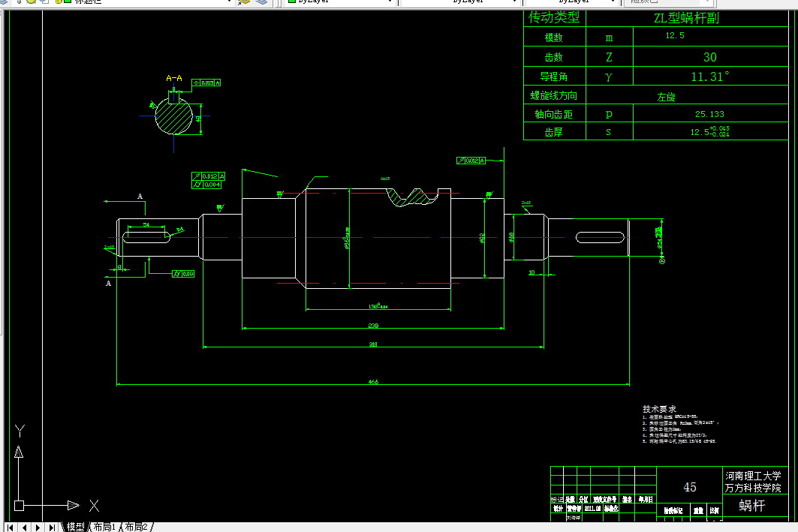Select the 轴向齿距 table cell
The image size is (798, 532).
pyautogui.click(x=554, y=114)
